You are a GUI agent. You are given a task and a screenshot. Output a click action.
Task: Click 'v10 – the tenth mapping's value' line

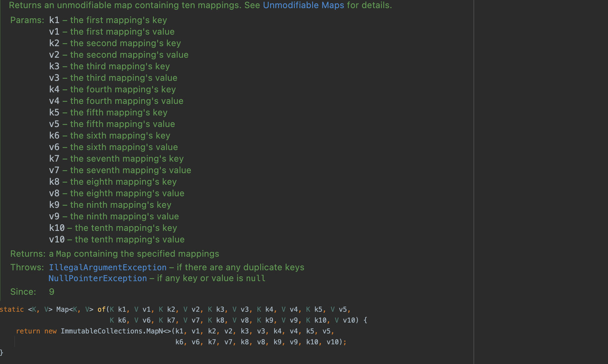pyautogui.click(x=117, y=240)
